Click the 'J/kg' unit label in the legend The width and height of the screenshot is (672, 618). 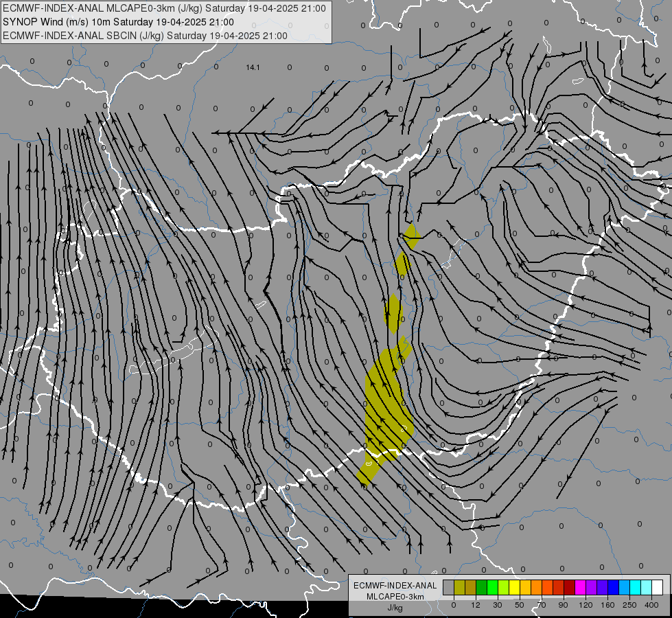pos(395,608)
